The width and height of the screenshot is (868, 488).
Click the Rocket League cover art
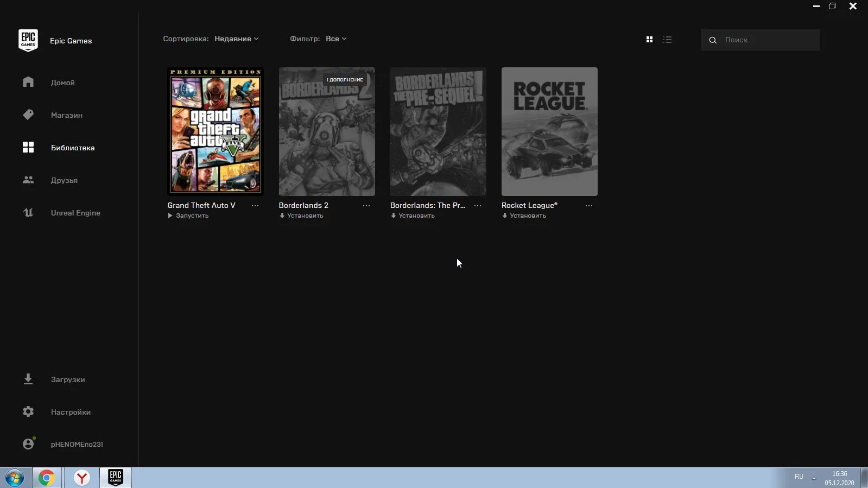(x=549, y=131)
